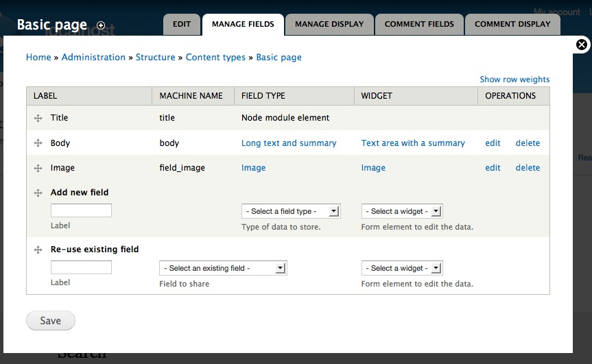Click the body machine name cell
Viewport: 592px width, 364px height.
point(169,143)
